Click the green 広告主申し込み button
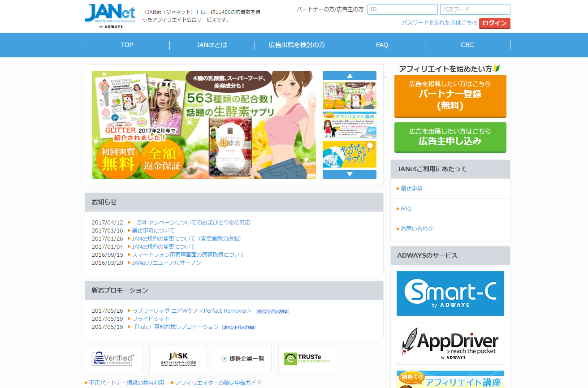Image resolution: width=588 pixels, height=388 pixels. tap(450, 137)
